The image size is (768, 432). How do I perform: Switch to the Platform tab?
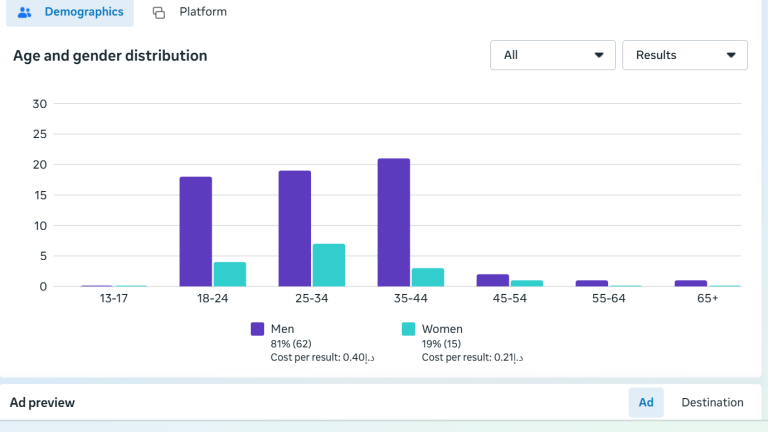[x=190, y=12]
